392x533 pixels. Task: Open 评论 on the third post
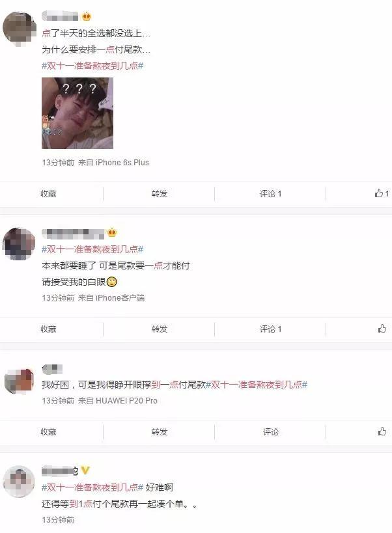(x=271, y=431)
